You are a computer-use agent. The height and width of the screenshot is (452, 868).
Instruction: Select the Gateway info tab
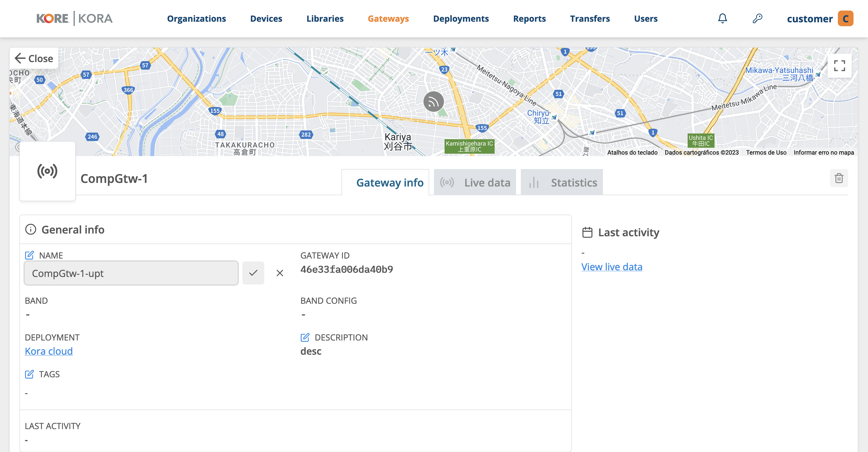coord(385,182)
